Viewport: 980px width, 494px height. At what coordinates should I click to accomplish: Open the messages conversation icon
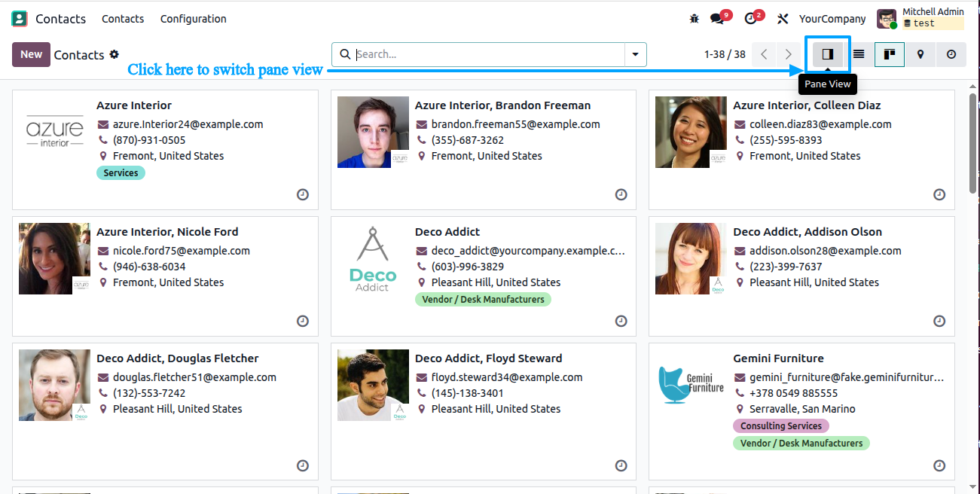(x=719, y=18)
